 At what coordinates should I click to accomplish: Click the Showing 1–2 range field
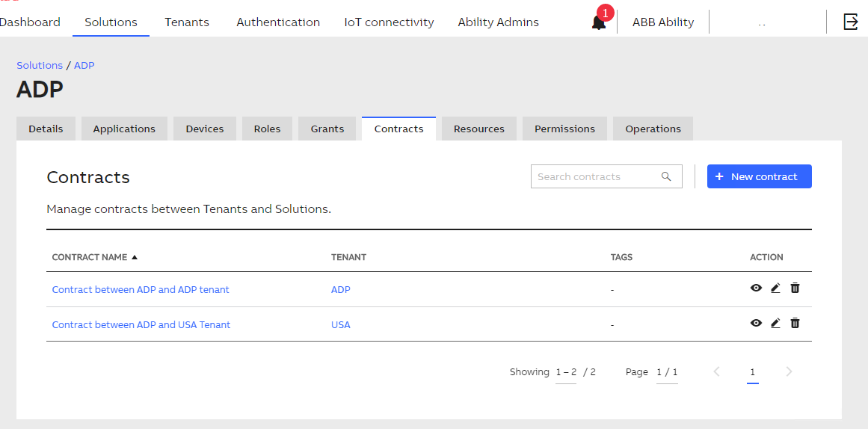point(566,372)
